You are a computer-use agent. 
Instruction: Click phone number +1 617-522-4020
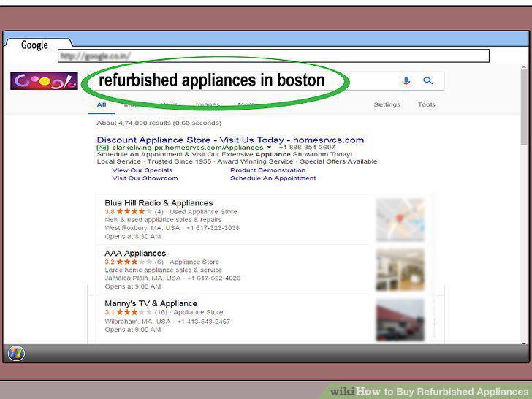coord(213,278)
